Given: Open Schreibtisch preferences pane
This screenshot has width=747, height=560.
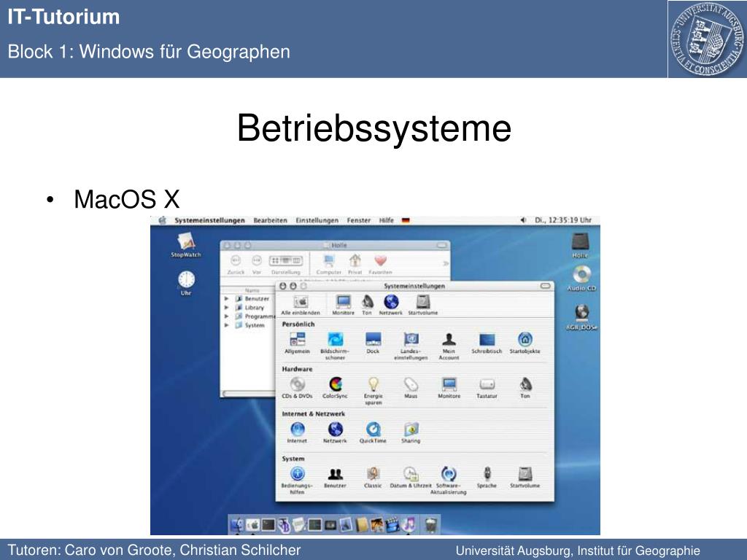Looking at the screenshot, I should (x=487, y=343).
